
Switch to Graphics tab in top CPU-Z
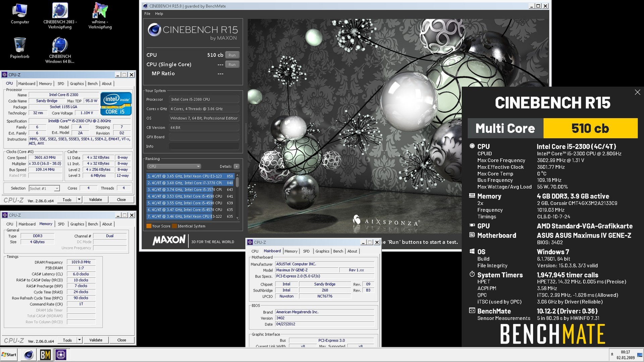tap(77, 83)
